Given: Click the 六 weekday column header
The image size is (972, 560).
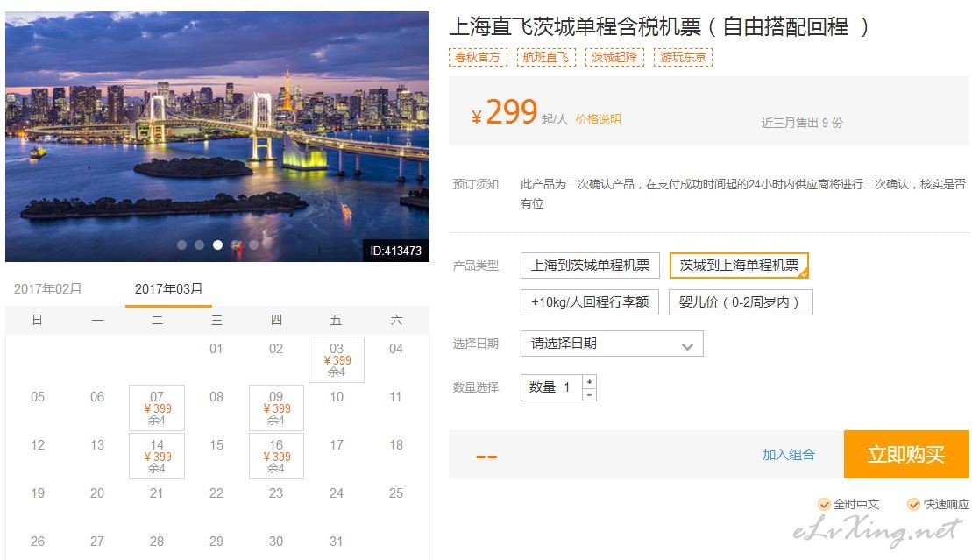Looking at the screenshot, I should click(396, 320).
